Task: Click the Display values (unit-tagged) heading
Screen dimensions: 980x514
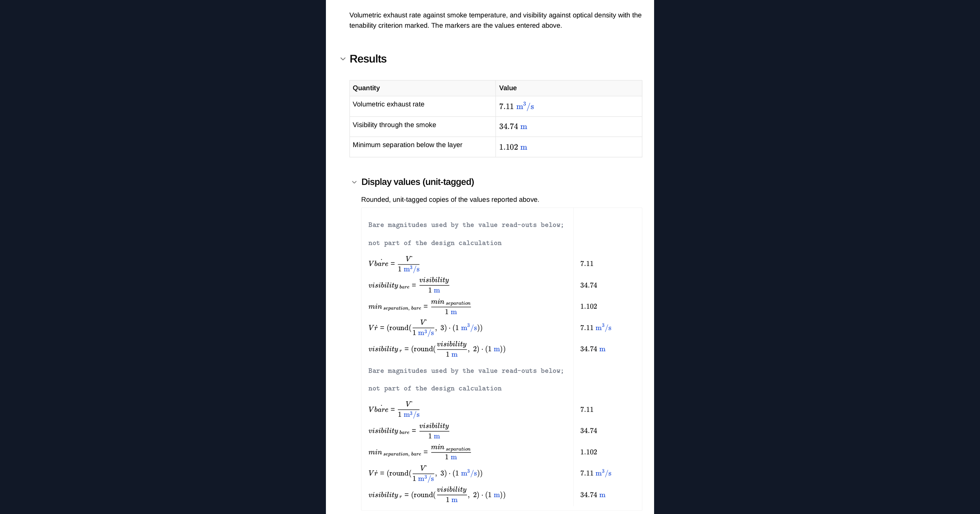Action: pos(417,182)
